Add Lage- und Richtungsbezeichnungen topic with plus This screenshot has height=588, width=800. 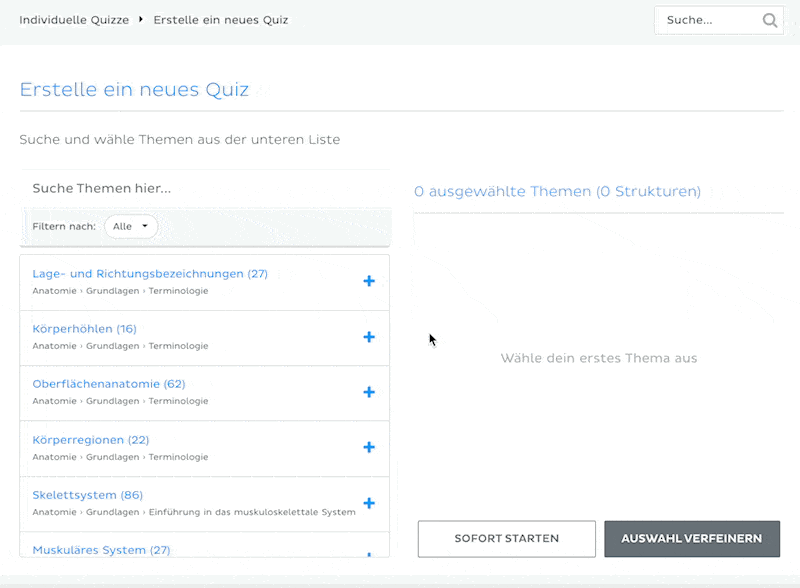click(369, 281)
